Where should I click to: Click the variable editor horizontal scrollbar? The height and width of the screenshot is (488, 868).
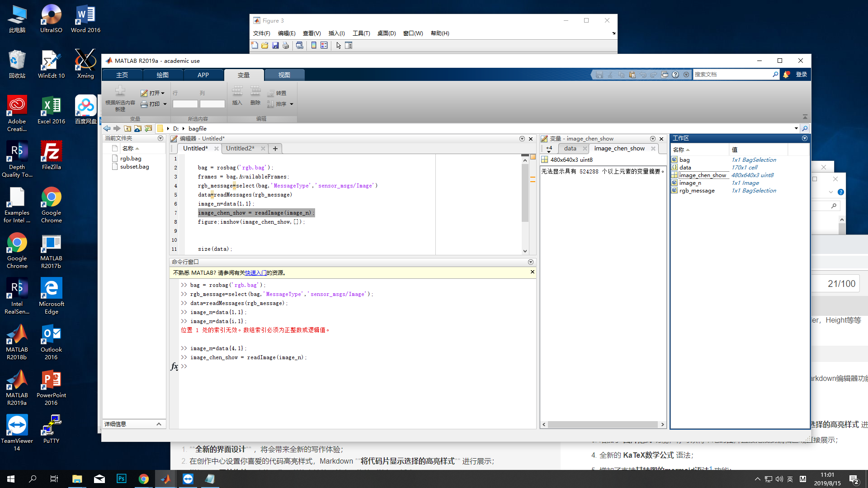click(x=603, y=425)
